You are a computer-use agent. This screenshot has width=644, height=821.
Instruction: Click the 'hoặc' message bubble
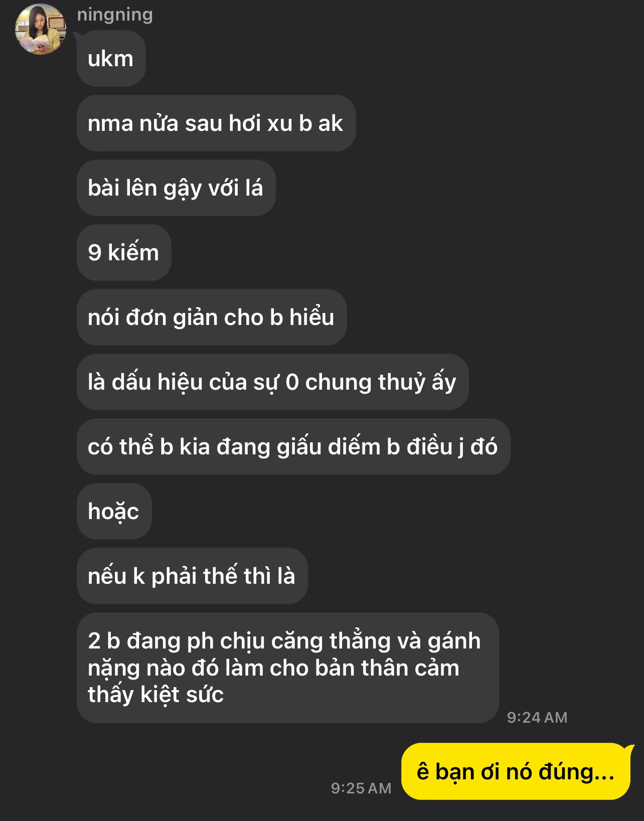114,512
